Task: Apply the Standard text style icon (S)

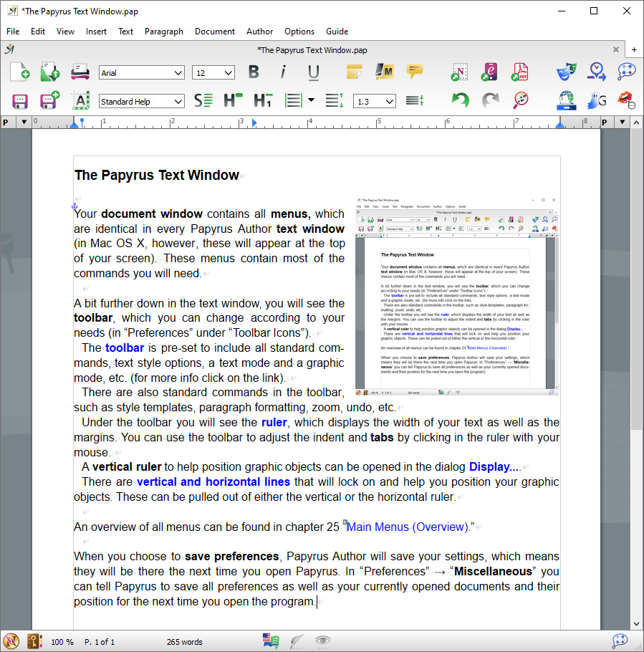Action: tap(203, 100)
